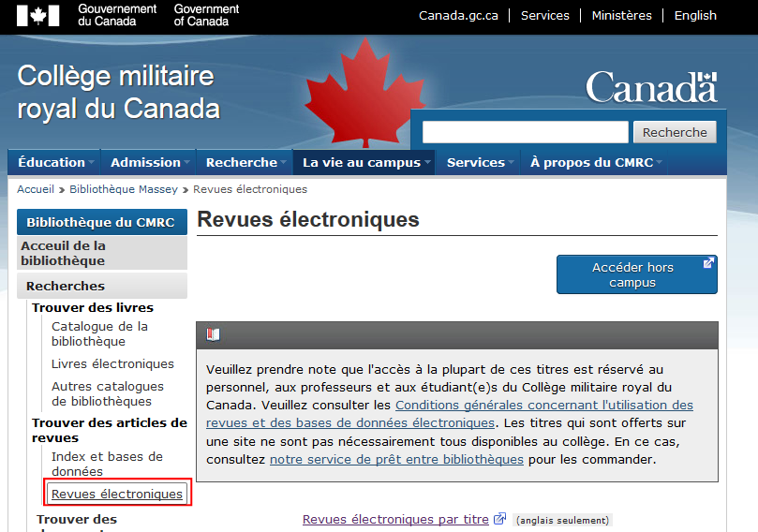
Task: Open Revues électroniques sidebar link
Action: (117, 494)
